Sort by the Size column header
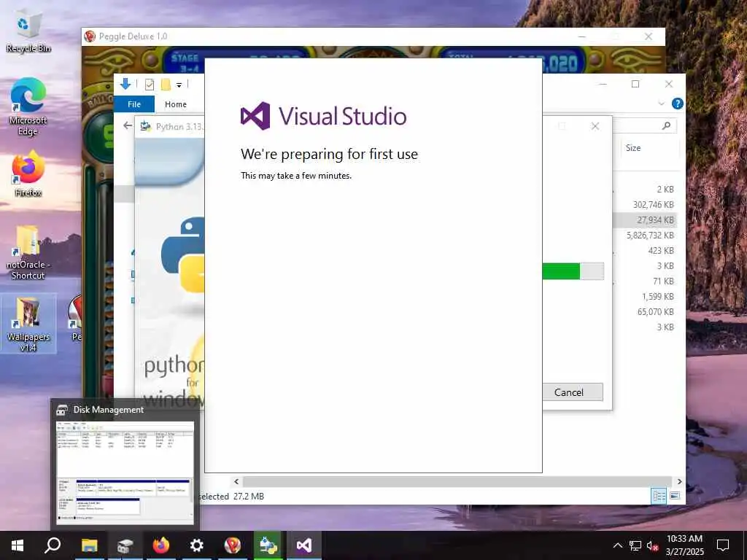This screenshot has width=747, height=560. 633,147
